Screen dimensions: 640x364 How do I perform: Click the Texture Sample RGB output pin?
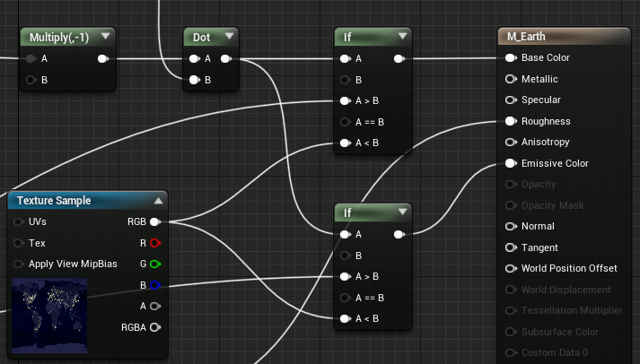[x=155, y=221]
